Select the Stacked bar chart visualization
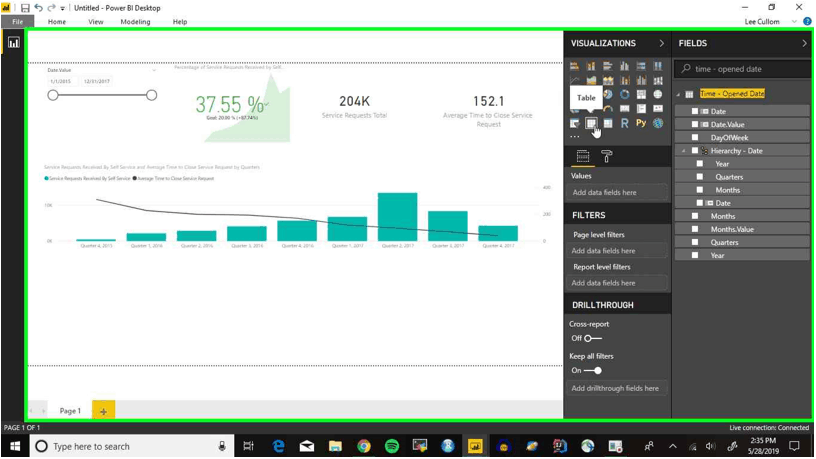 (x=574, y=66)
